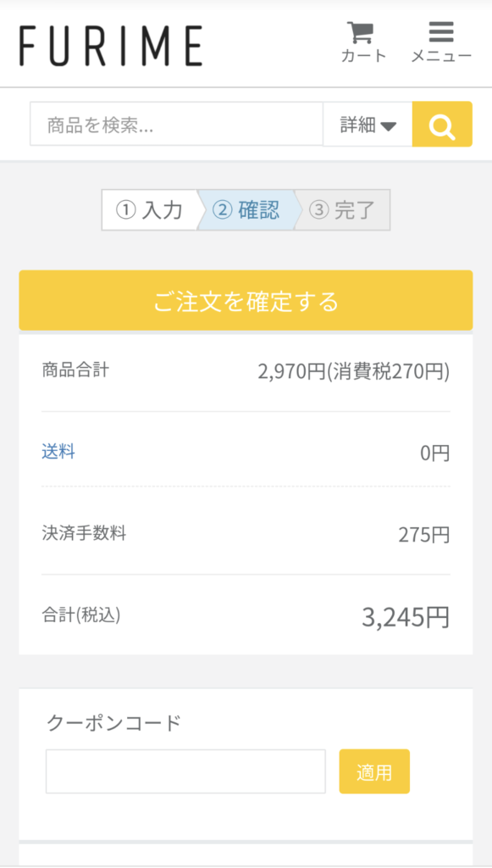Click the 合計(税込) label
Viewport: 492px width, 868px height.
pyautogui.click(x=80, y=615)
